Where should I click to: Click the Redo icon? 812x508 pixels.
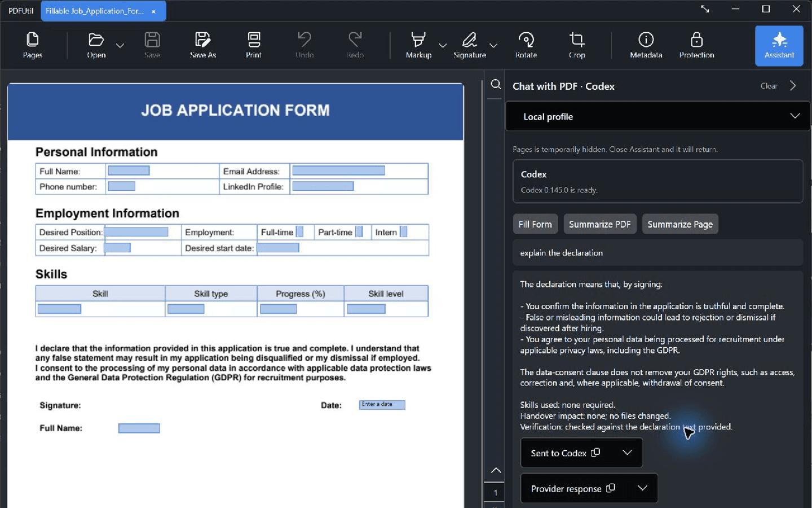(x=355, y=45)
